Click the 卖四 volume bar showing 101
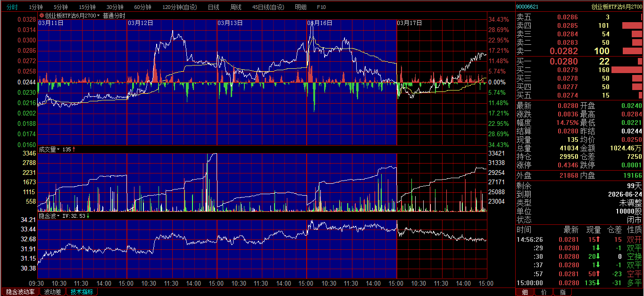The image size is (644, 296). click(633, 25)
